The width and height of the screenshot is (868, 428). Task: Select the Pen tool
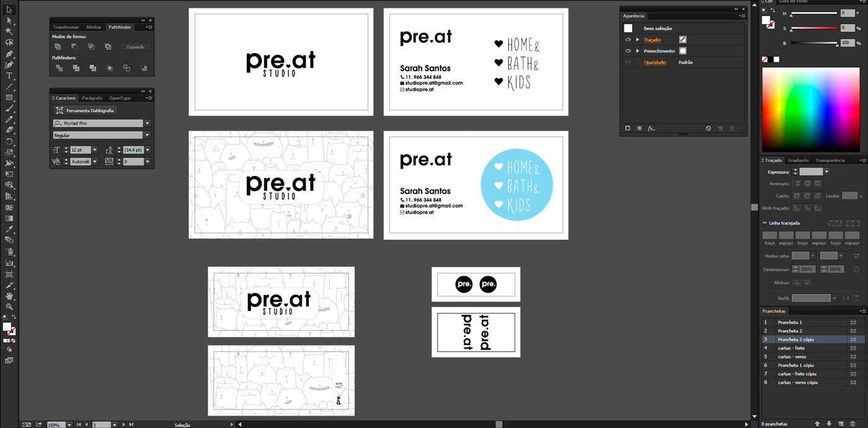pos(9,54)
